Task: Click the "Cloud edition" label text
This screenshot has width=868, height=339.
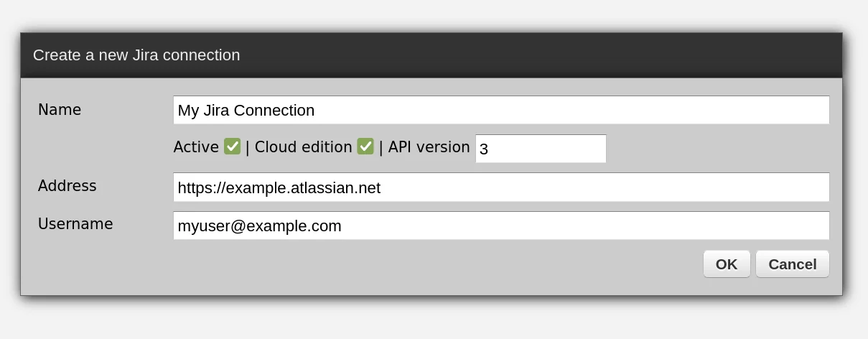Action: point(303,147)
